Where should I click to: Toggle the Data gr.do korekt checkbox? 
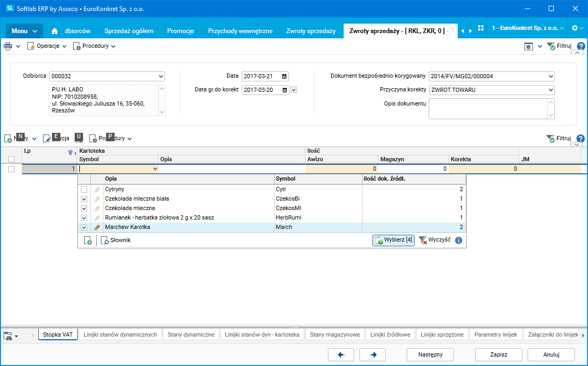pos(294,90)
